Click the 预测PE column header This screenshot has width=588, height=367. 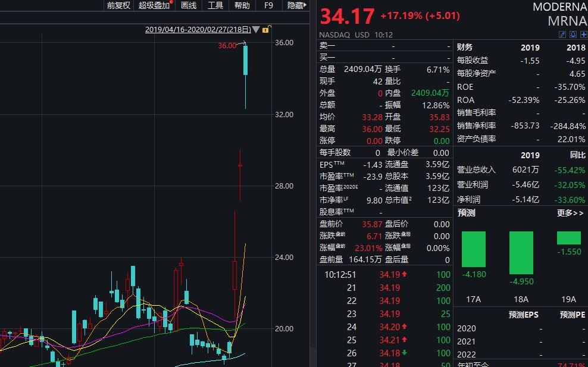point(573,315)
